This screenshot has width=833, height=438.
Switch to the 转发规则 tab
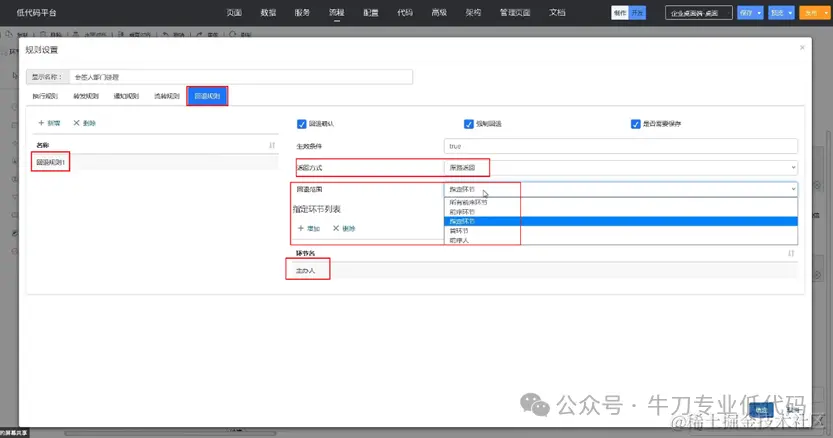pyautogui.click(x=86, y=96)
